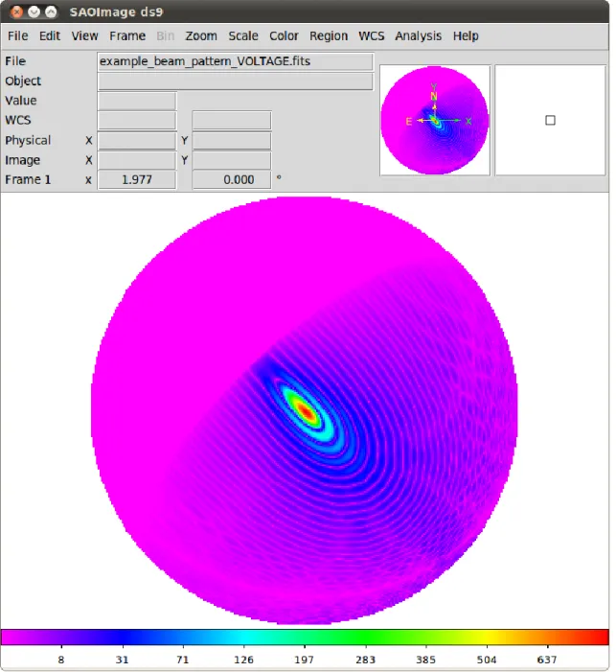
Task: Click the N direction label in panner
Action: 434,96
